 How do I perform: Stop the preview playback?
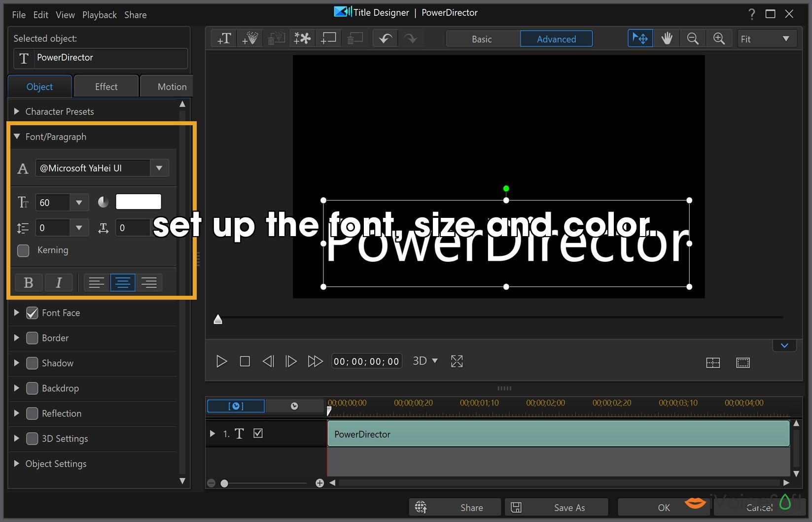245,361
